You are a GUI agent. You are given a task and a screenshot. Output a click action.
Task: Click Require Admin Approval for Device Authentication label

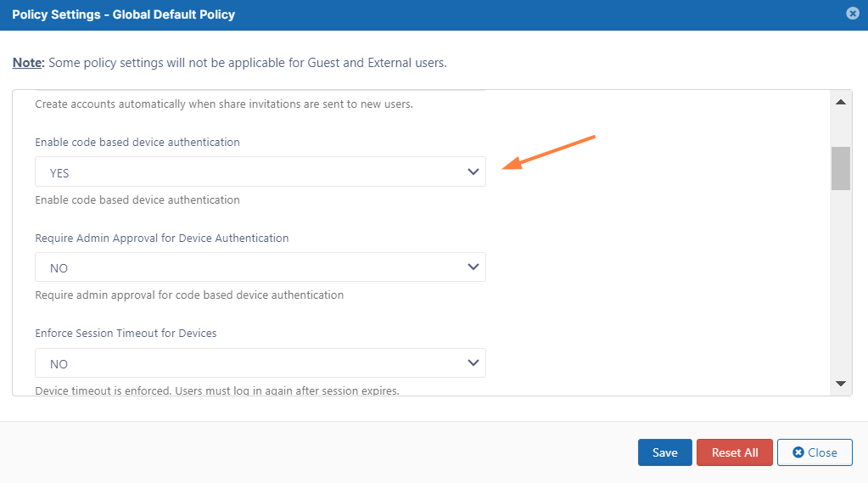(x=162, y=239)
